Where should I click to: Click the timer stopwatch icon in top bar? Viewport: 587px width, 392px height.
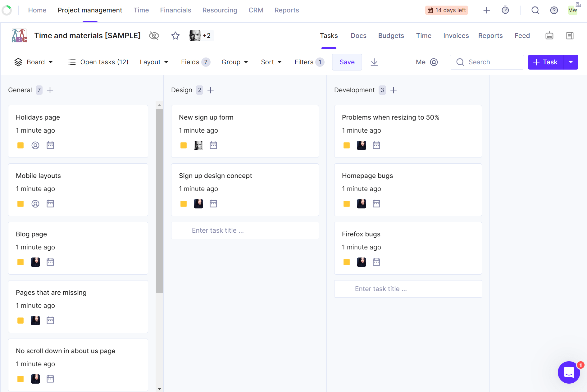[505, 10]
